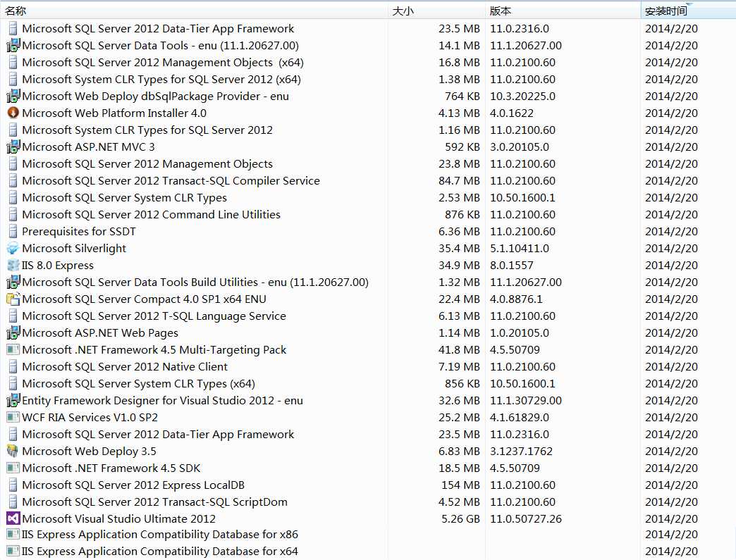
Task: Click the Microsoft Web Deploy 3.5 icon
Action: click(x=13, y=451)
